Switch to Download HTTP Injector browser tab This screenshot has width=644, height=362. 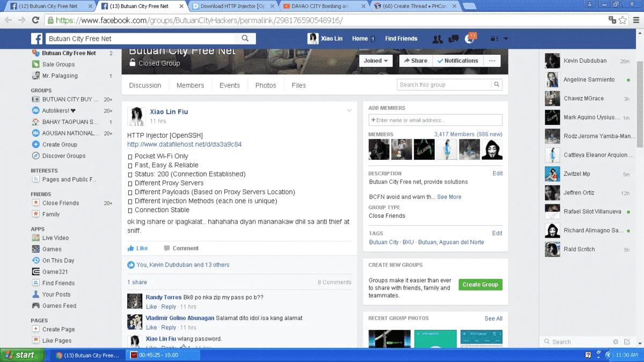[232, 6]
